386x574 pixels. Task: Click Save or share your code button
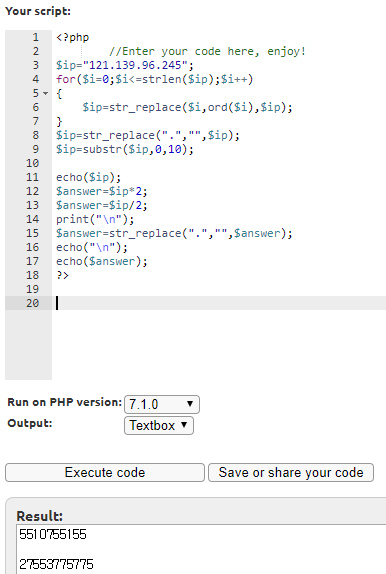pos(291,473)
